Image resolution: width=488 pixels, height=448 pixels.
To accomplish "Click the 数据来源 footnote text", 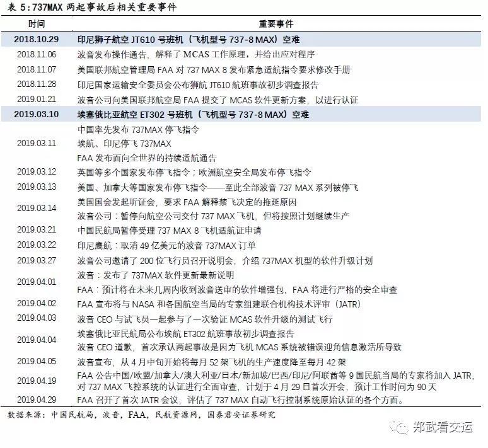I will (141, 415).
